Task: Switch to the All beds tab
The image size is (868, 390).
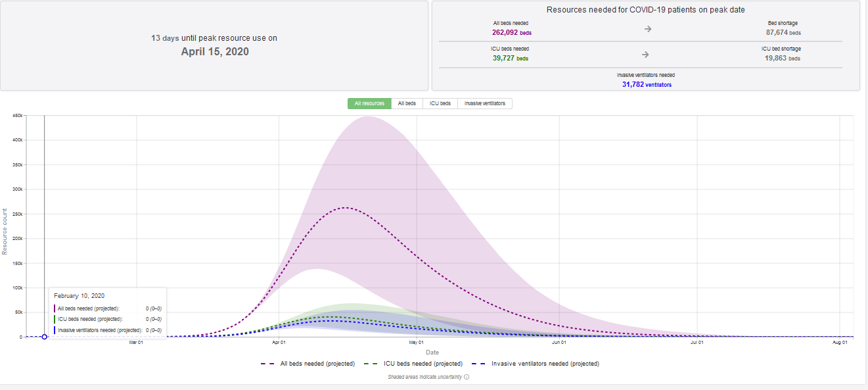Action: [x=407, y=103]
